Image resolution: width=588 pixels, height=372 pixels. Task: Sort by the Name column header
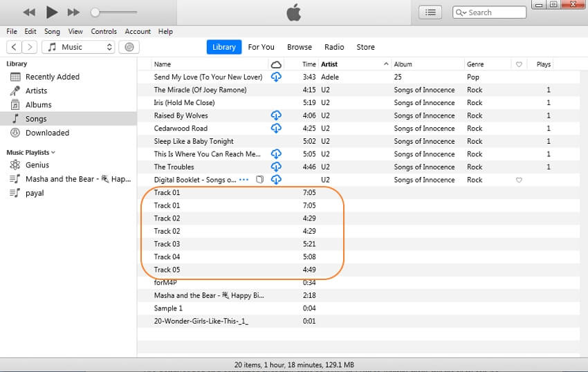pyautogui.click(x=210, y=64)
